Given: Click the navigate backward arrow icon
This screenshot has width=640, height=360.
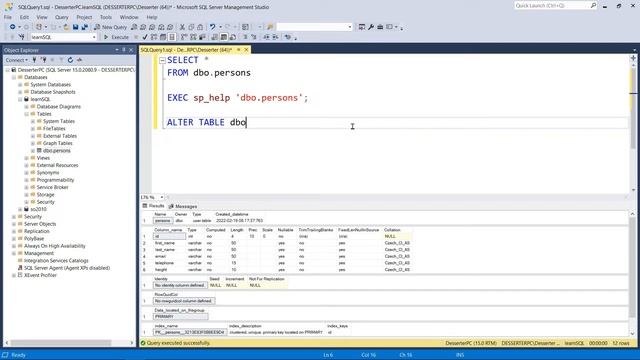Looking at the screenshot, I should coord(13,27).
